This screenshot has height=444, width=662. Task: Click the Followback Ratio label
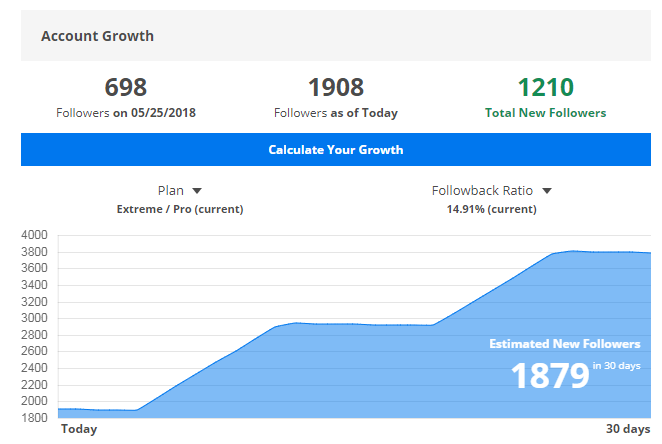coord(482,190)
